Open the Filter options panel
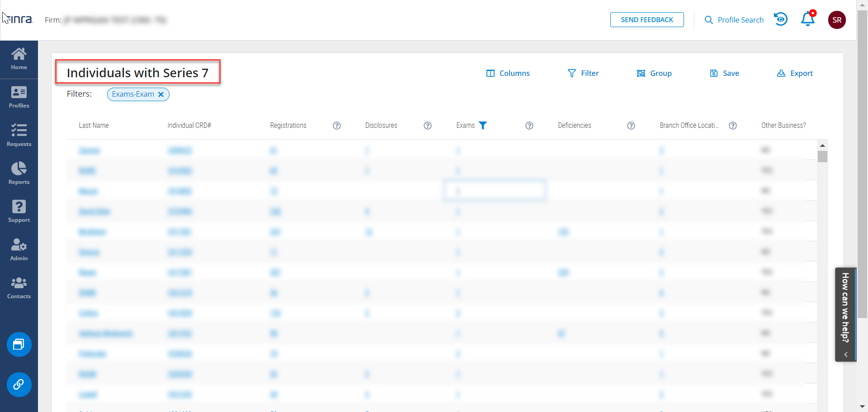Viewport: 868px width, 412px height. pos(583,73)
